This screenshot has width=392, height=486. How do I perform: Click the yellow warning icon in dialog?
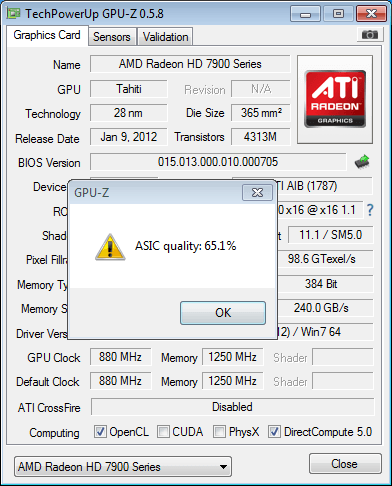click(110, 247)
